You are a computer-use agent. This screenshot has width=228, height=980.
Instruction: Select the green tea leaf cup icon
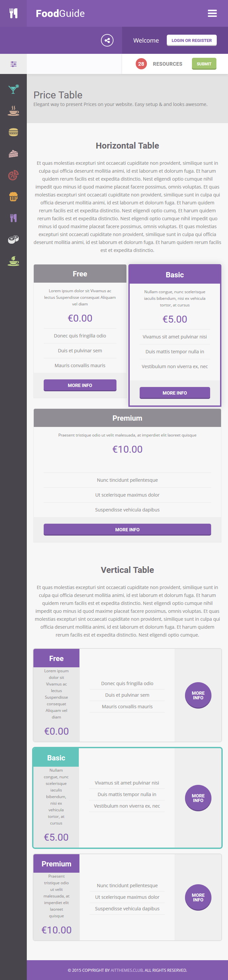13,261
